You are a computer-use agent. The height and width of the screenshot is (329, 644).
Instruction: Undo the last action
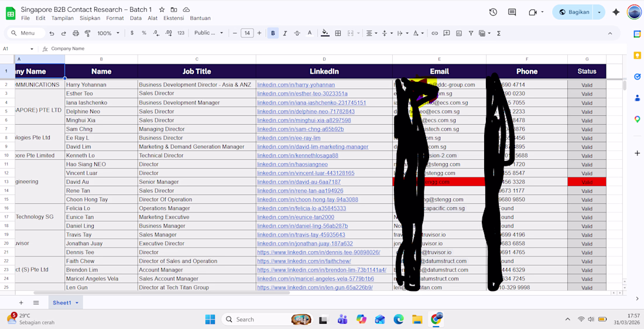point(52,33)
